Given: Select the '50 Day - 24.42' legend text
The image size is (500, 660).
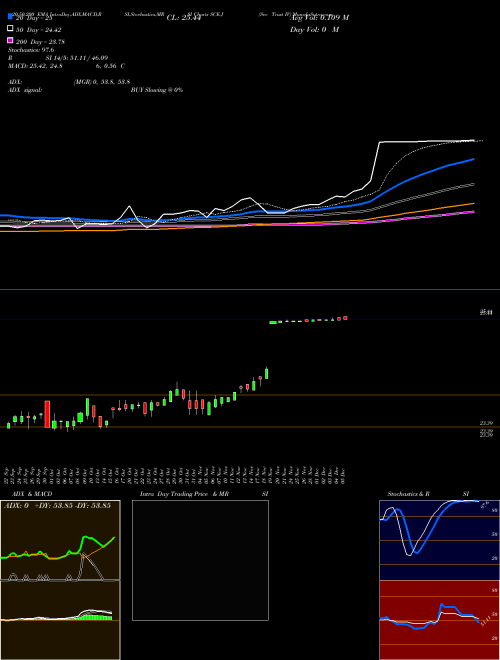Looking at the screenshot, I should 39,30.
